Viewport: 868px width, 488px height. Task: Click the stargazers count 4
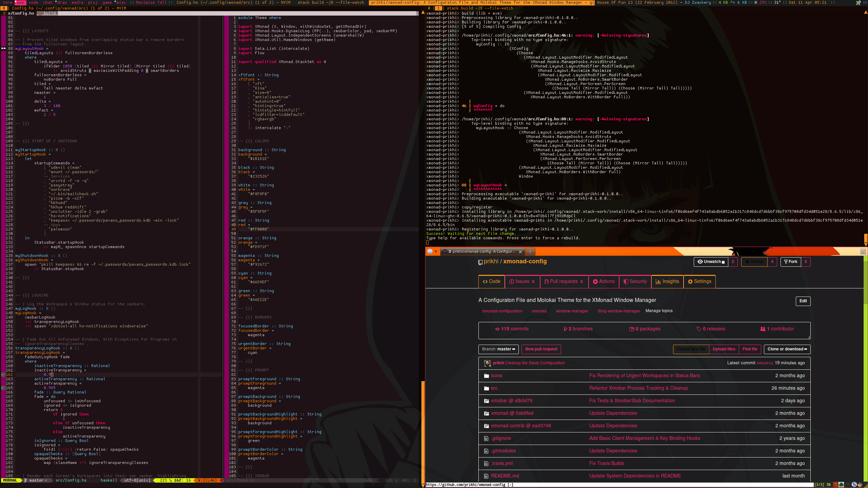coord(772,262)
